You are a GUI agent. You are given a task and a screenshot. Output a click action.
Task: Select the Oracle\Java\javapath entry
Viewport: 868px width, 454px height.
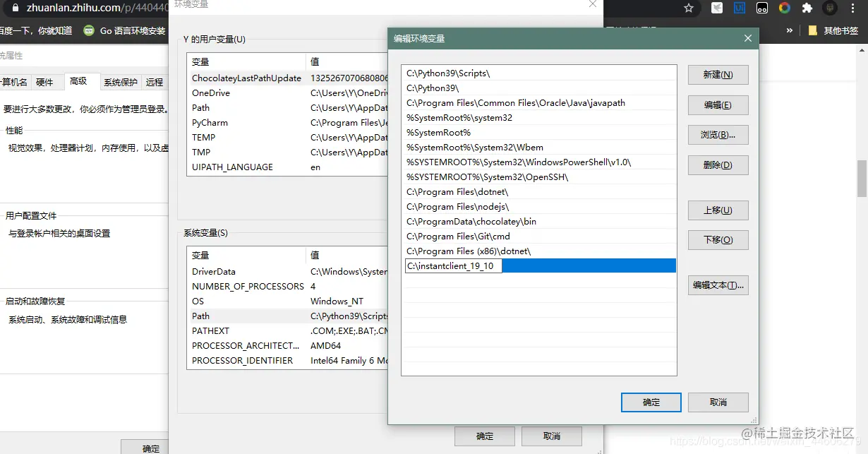click(x=539, y=103)
